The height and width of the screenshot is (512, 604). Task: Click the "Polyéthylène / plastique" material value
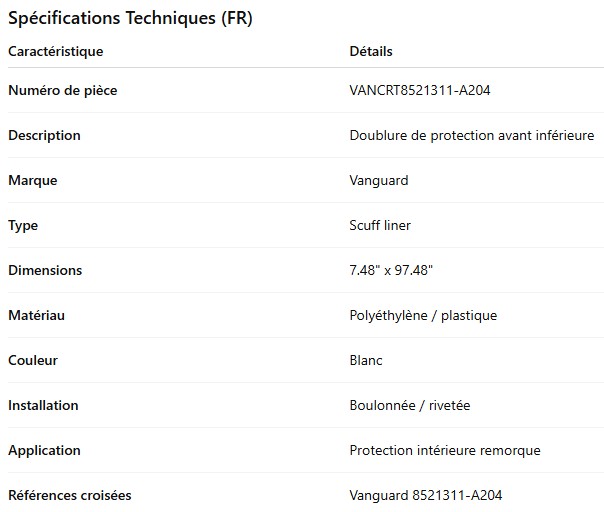pyautogui.click(x=423, y=316)
